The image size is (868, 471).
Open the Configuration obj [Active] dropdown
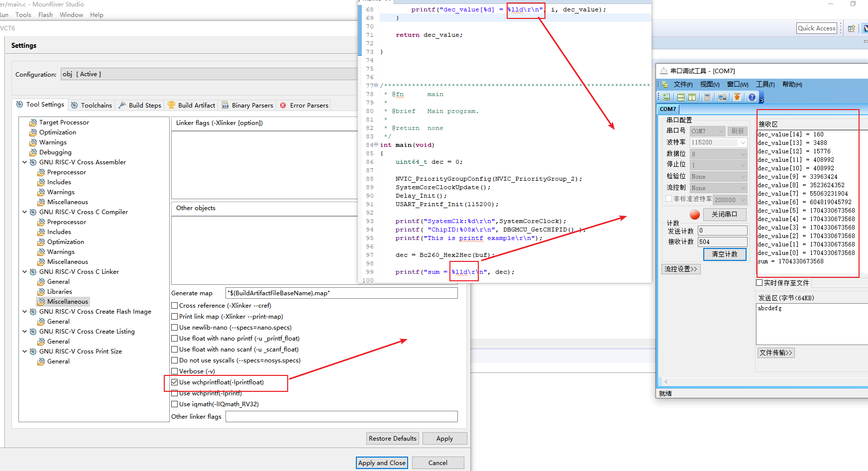[x=209, y=74]
